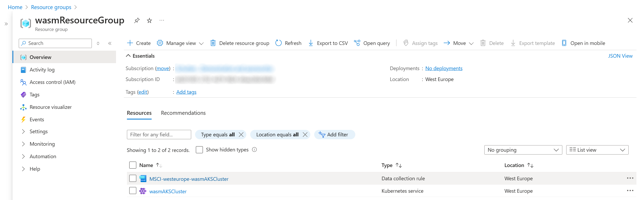Click the Delete resource group trash icon

pos(213,43)
